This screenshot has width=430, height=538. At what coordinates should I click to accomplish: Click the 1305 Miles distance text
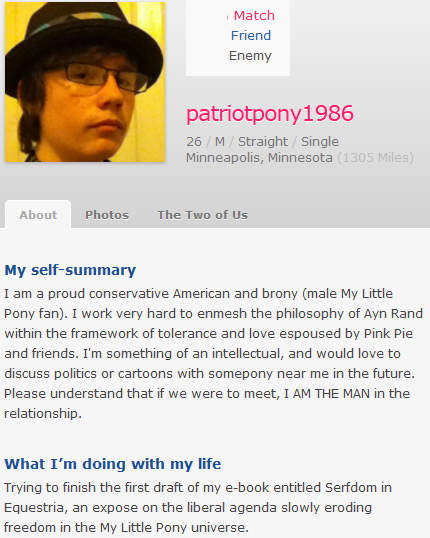pos(376,158)
